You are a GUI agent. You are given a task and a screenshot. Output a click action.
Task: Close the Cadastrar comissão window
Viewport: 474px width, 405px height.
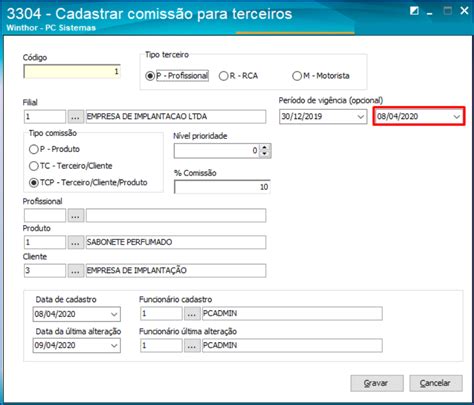click(x=464, y=11)
